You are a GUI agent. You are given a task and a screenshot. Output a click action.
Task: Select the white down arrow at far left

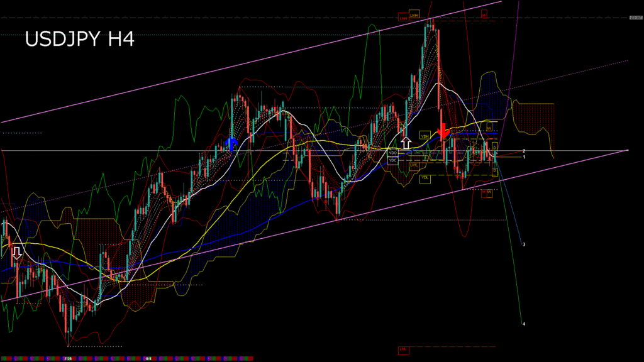coord(17,253)
